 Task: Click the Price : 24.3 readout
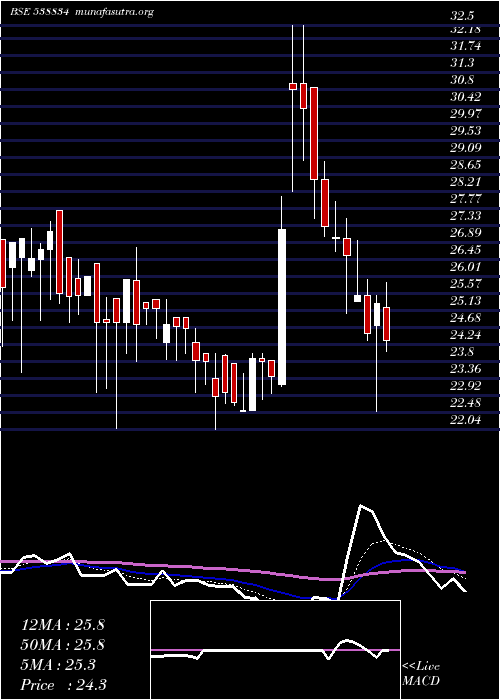pyautogui.click(x=63, y=684)
